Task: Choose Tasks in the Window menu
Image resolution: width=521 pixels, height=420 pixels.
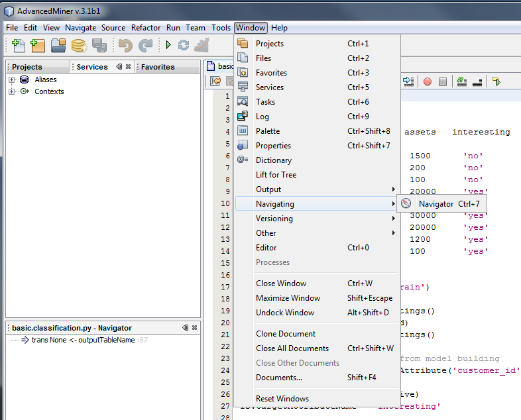Action: pyautogui.click(x=318, y=102)
